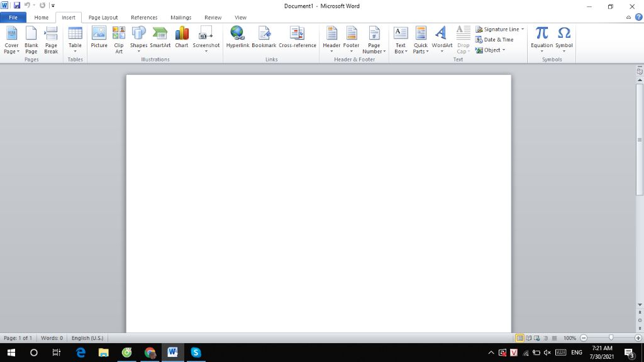Click the Date & Time button
The image size is (644, 362).
click(x=494, y=40)
